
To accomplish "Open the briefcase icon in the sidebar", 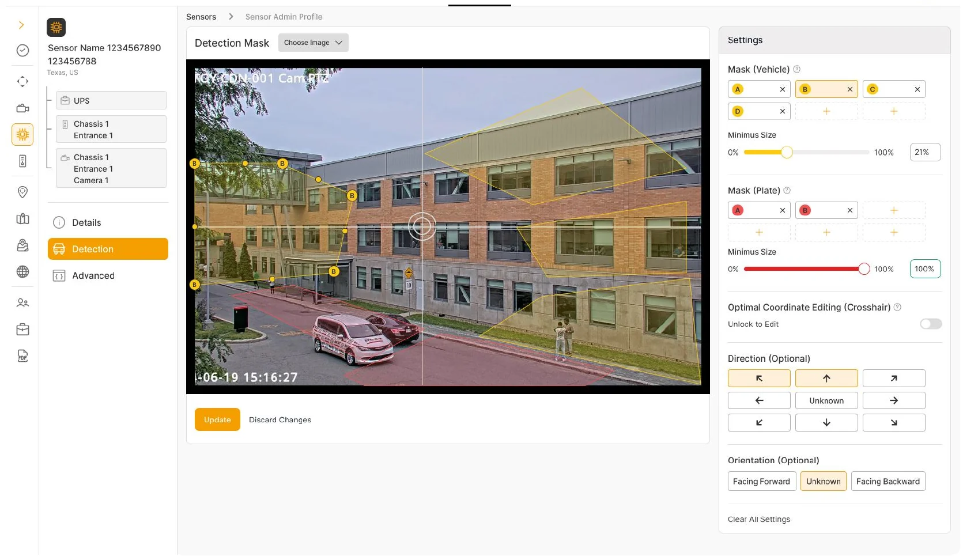I will 22,330.
